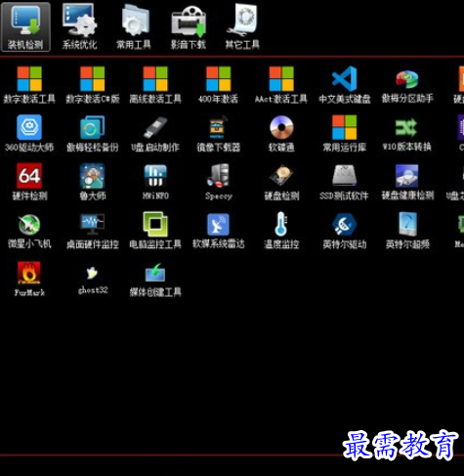Open 英特尔超频 tool
Viewport: 464px width, 476px height.
(407, 231)
